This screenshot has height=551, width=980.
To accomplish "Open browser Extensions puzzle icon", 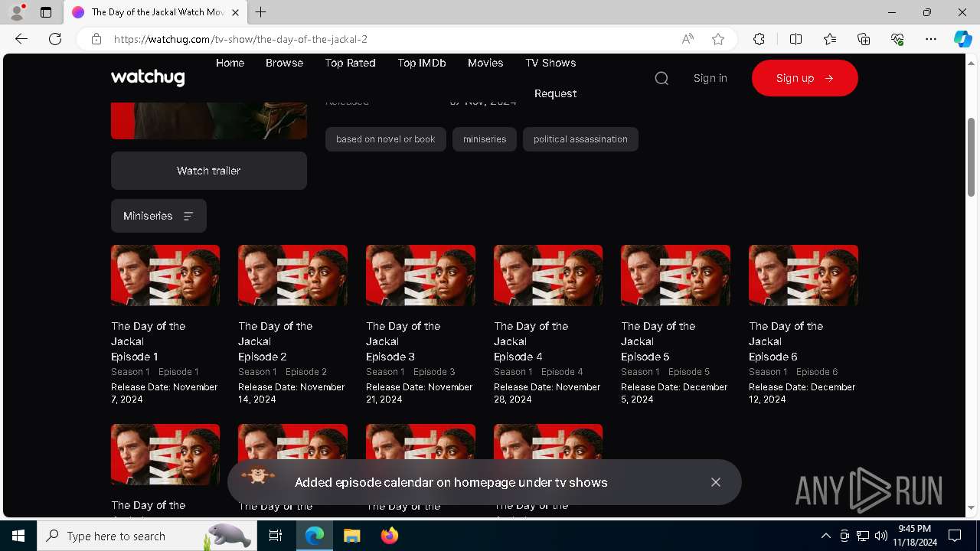I will tap(759, 39).
